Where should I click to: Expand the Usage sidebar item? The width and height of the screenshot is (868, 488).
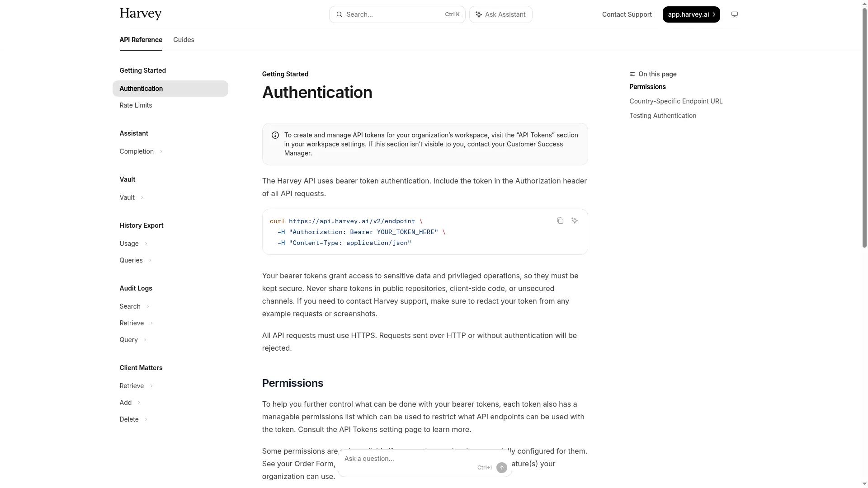[x=146, y=244]
